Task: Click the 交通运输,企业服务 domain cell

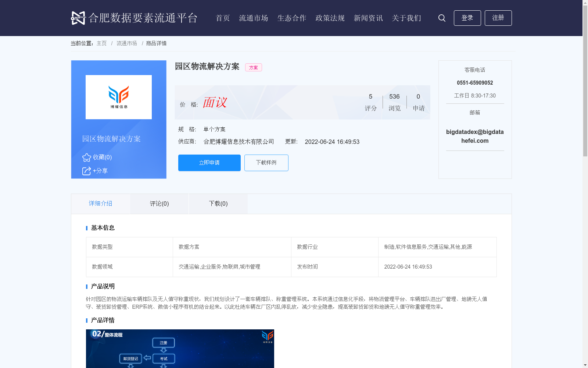Action: click(232, 267)
